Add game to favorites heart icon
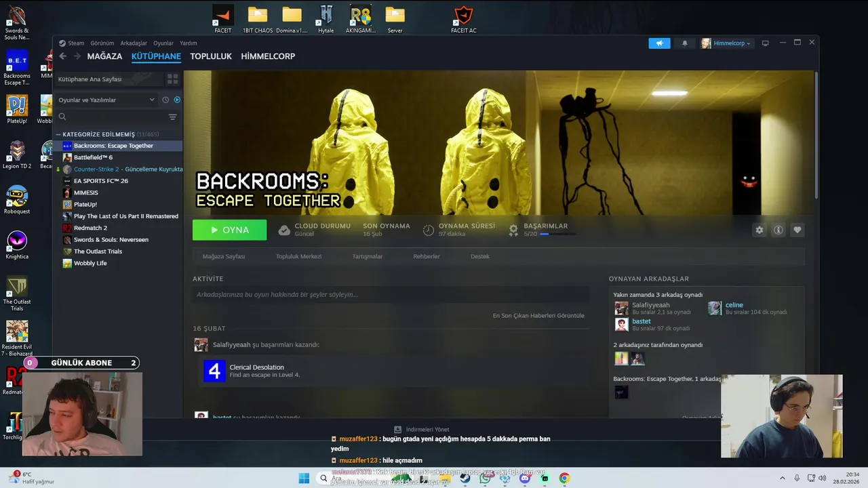 coord(797,230)
